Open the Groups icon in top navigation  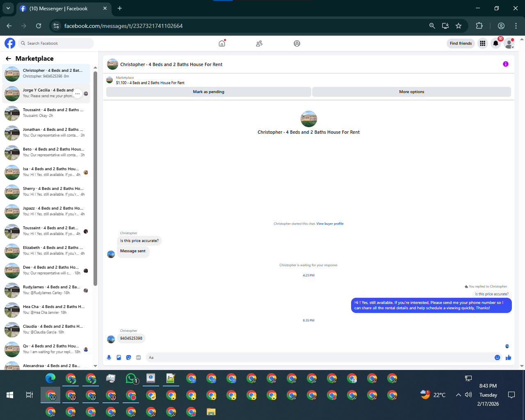click(297, 43)
